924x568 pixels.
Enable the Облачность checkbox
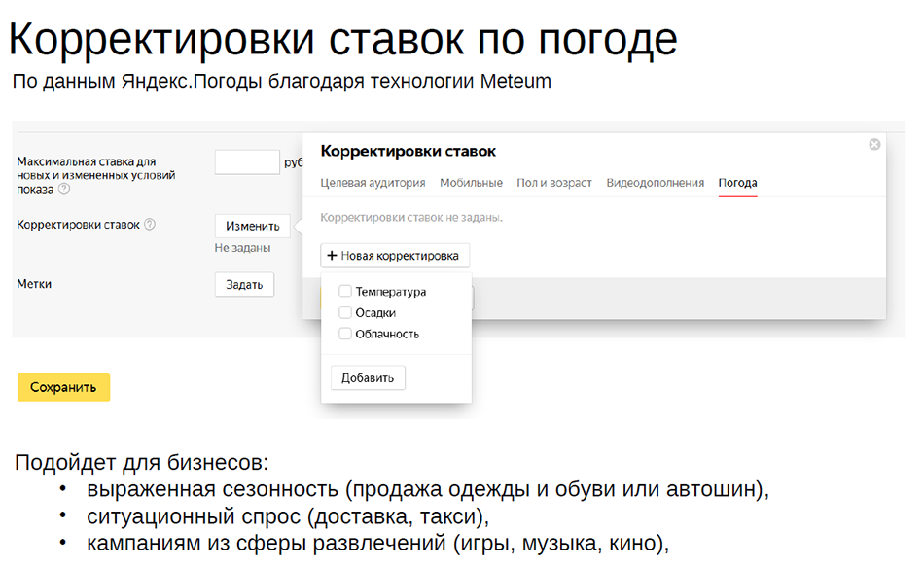pos(345,334)
